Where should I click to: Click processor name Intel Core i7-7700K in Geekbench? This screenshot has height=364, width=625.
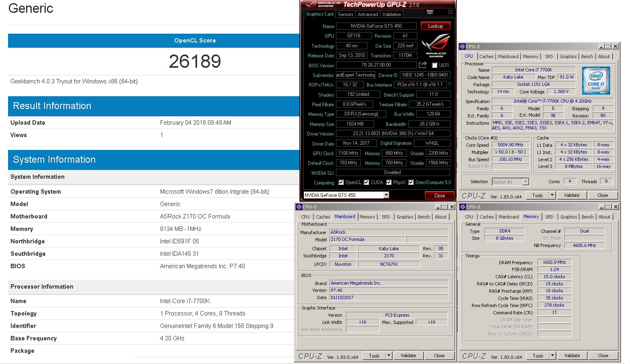185,301
